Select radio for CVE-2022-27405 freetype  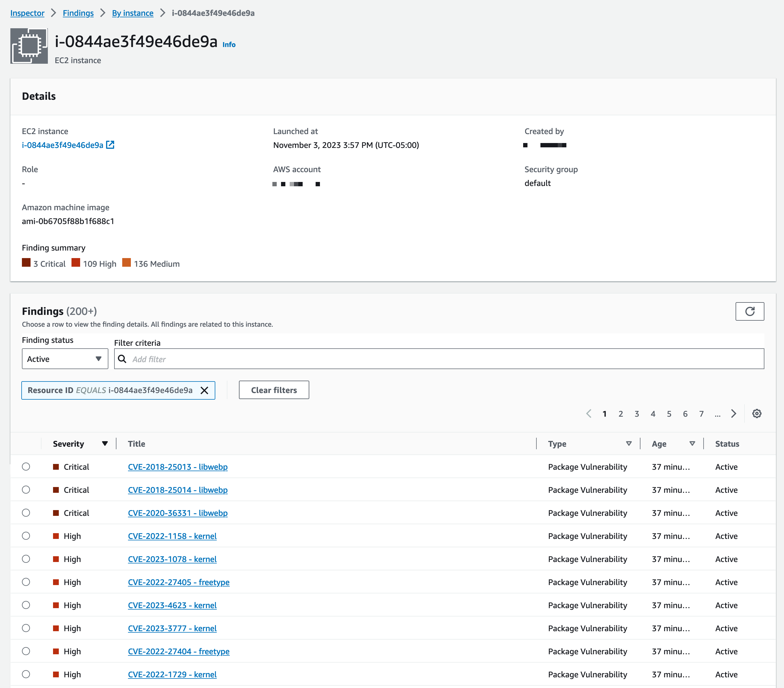click(x=26, y=582)
